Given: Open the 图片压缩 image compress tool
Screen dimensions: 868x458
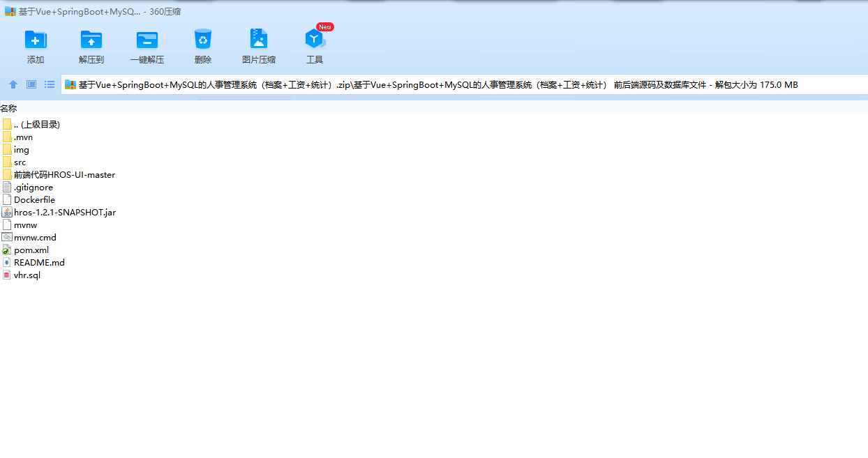Looking at the screenshot, I should tap(259, 39).
